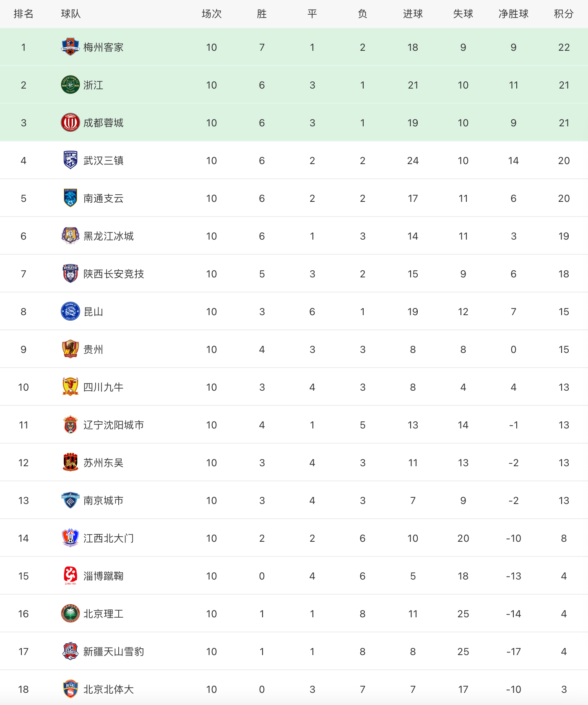Open the 新疆天山雪豹 team page
Viewport: 588px width, 705px height.
click(x=114, y=652)
